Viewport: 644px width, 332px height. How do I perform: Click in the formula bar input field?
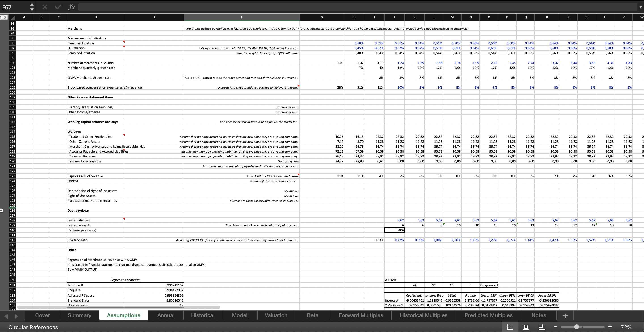[x=358, y=7]
